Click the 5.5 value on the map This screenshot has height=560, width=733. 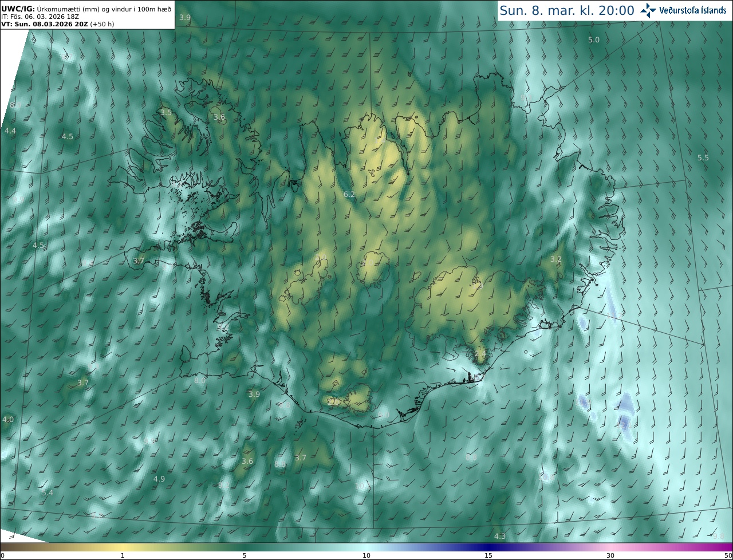click(x=703, y=157)
